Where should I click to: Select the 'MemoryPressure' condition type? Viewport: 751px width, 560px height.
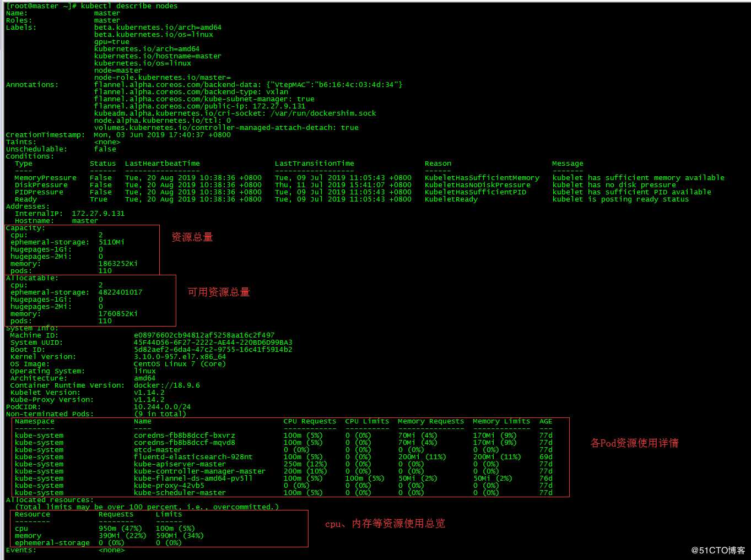[46, 178]
